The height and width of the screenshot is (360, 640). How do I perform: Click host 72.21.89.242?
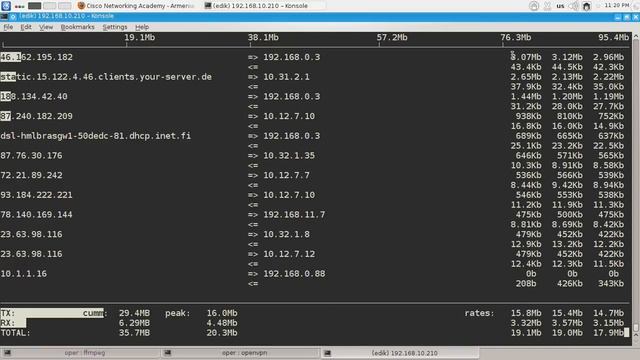pyautogui.click(x=31, y=176)
